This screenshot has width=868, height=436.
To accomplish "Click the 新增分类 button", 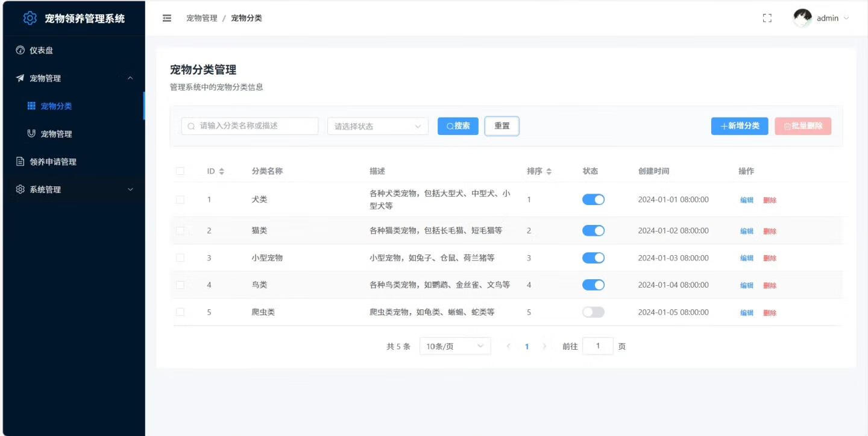I will coord(740,126).
